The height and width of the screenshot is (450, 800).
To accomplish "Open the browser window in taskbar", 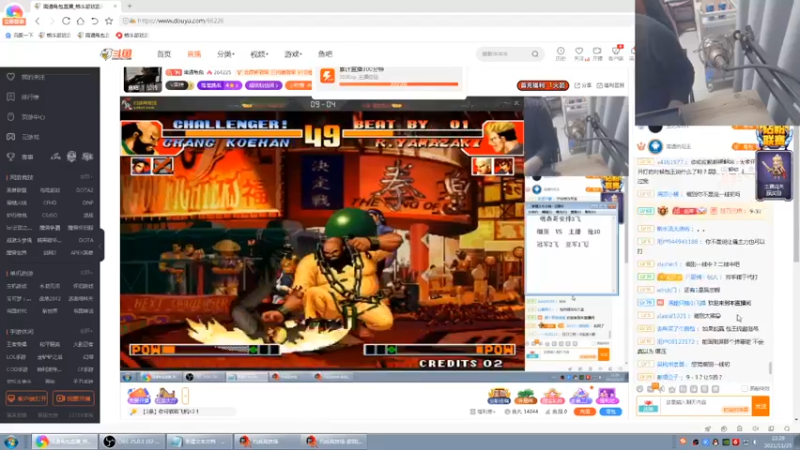I will coord(64,441).
